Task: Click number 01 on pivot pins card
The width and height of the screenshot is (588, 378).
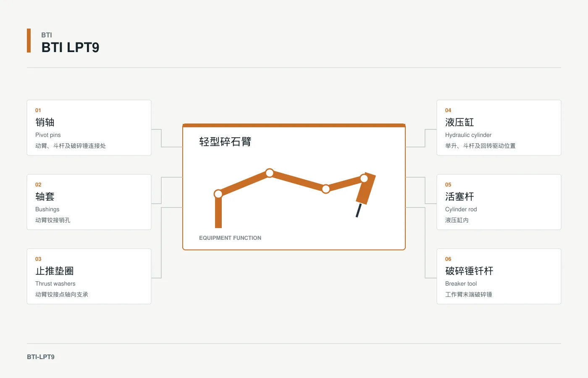Action: (38, 110)
